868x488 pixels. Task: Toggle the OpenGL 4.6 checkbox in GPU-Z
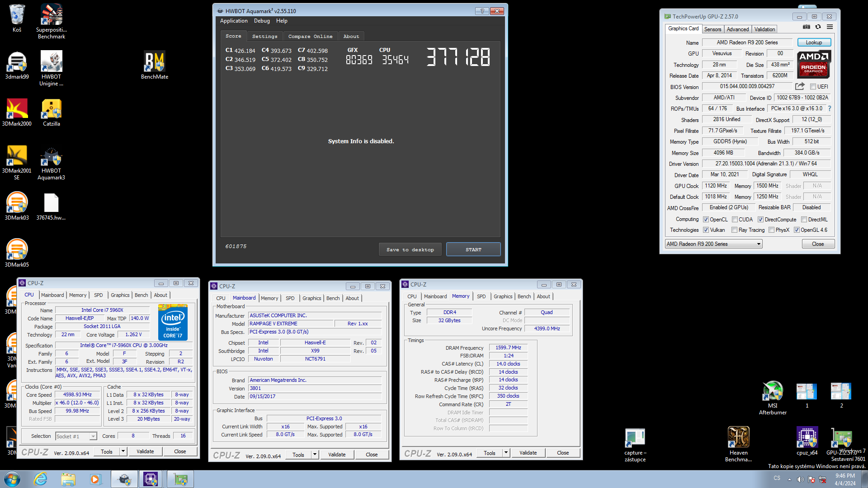tap(797, 230)
